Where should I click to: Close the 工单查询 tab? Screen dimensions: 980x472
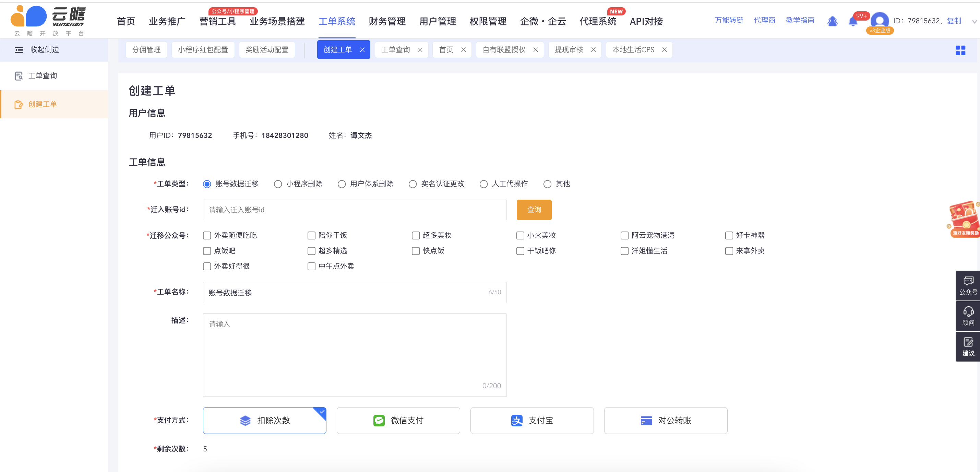click(x=420, y=50)
